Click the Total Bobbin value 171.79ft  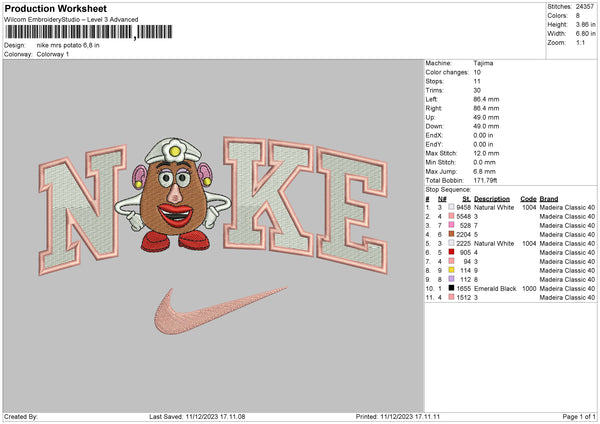pyautogui.click(x=485, y=180)
